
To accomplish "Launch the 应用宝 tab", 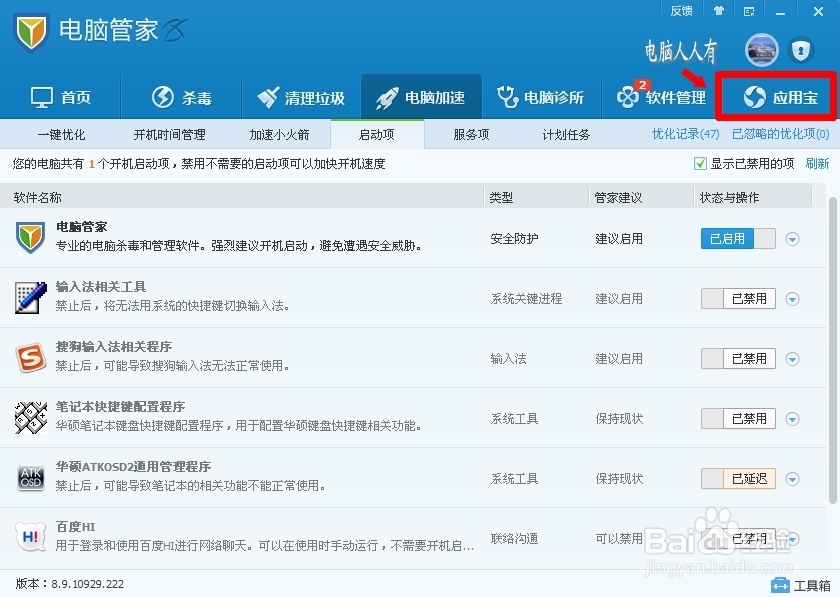I will (779, 97).
